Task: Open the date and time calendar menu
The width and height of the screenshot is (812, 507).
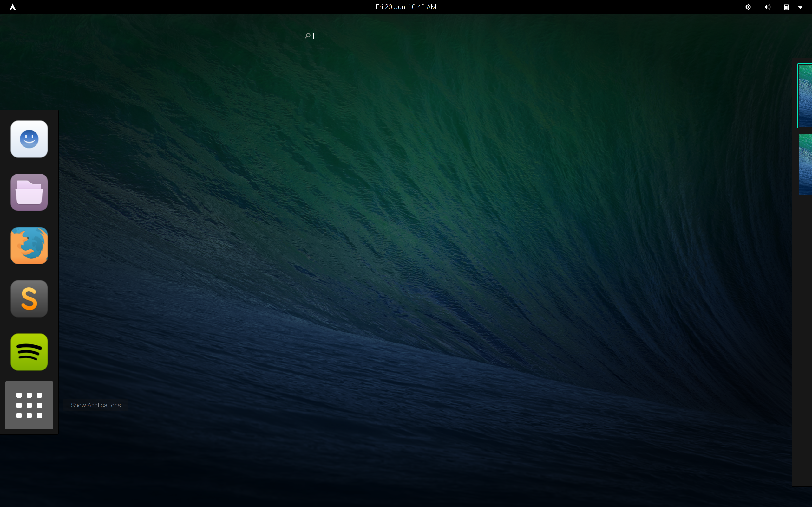Action: click(x=406, y=7)
